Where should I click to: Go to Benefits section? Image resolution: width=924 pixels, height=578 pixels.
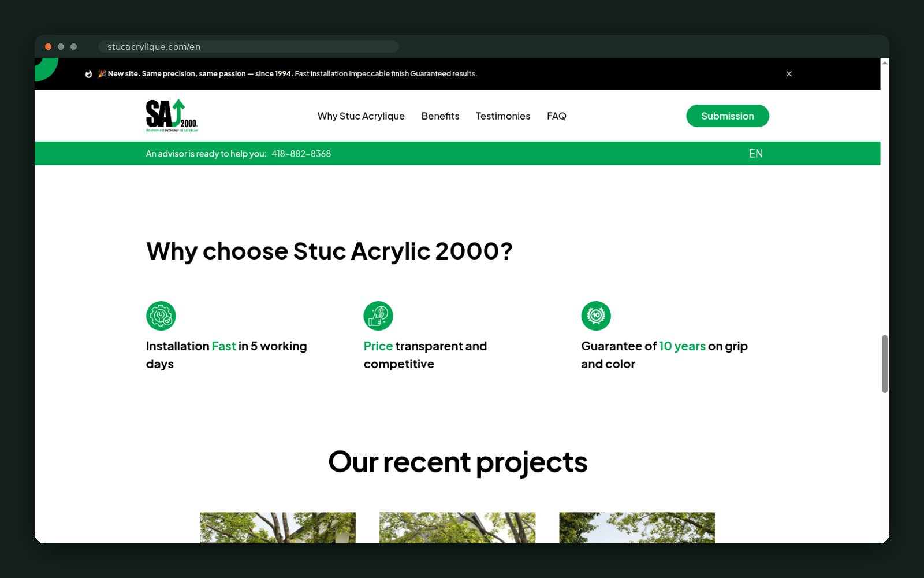tap(441, 116)
